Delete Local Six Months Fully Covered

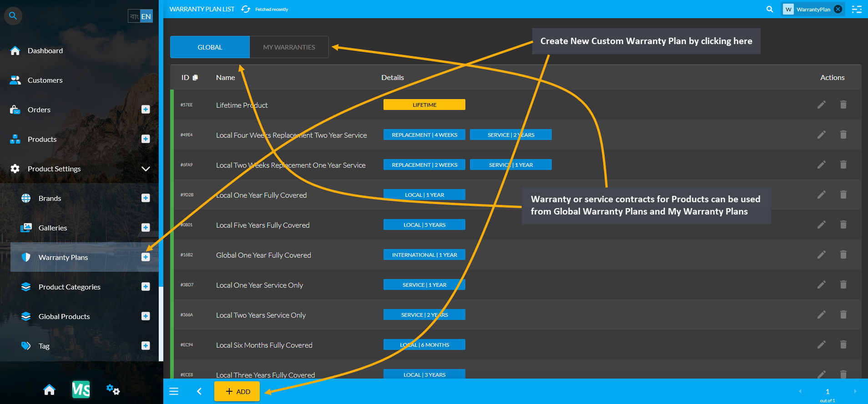tap(843, 344)
